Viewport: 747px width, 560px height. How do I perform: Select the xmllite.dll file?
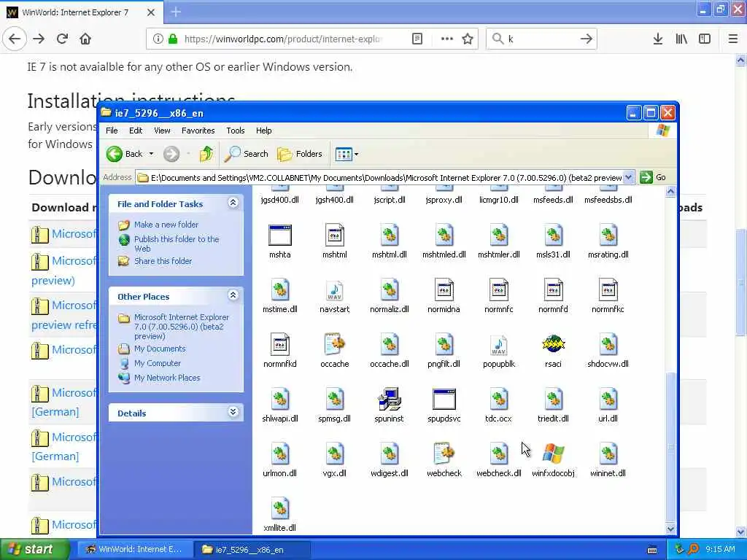click(279, 508)
